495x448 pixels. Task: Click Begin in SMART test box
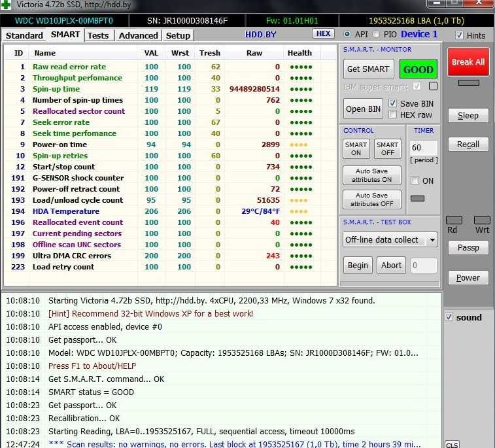(358, 265)
